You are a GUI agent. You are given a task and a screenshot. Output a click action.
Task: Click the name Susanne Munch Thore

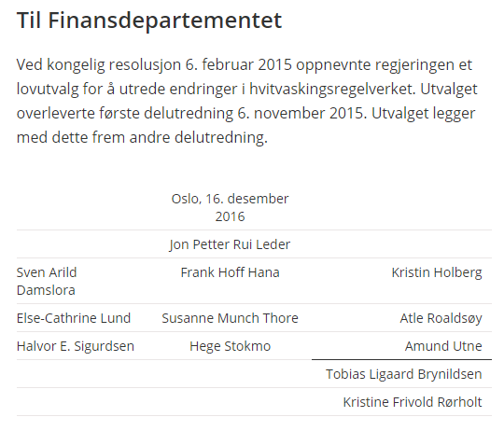click(230, 318)
